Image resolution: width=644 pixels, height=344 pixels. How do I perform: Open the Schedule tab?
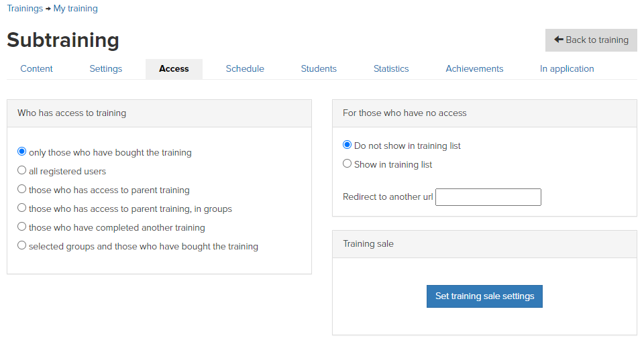[x=245, y=68]
